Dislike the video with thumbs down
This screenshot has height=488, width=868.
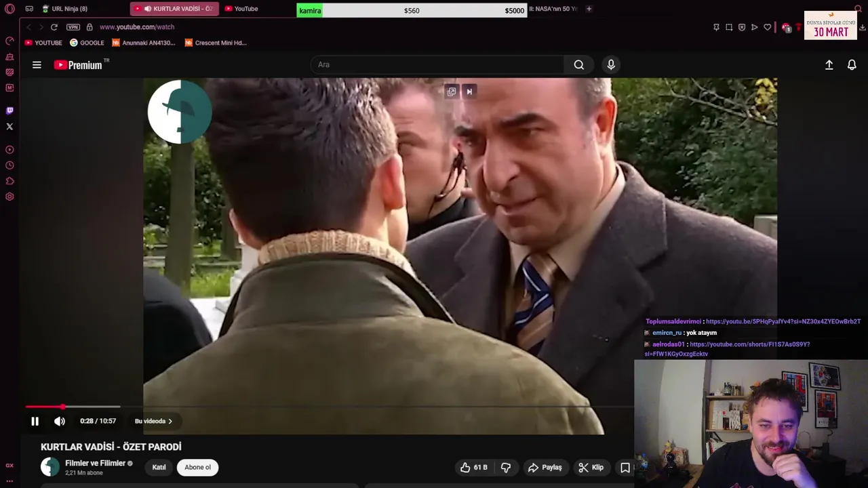tap(506, 467)
